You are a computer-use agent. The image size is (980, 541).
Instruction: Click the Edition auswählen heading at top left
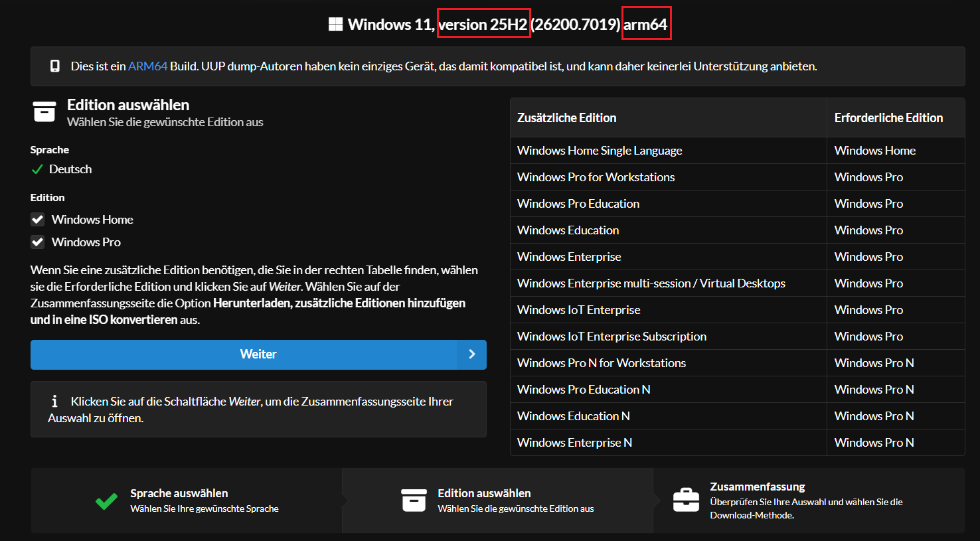tap(128, 105)
